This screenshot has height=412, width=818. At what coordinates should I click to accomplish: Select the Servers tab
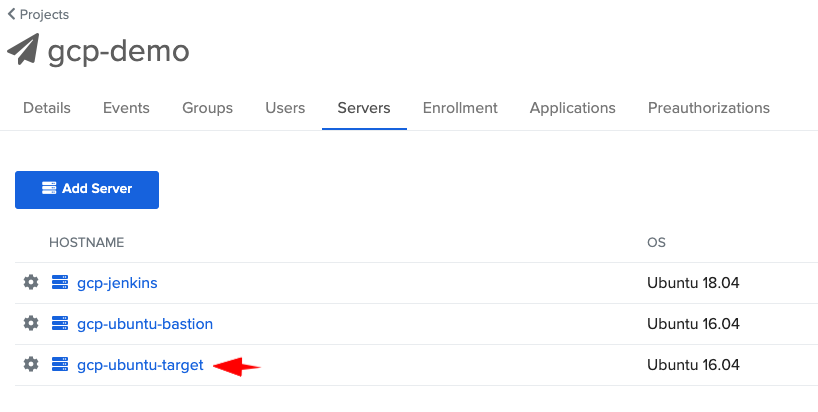(364, 108)
